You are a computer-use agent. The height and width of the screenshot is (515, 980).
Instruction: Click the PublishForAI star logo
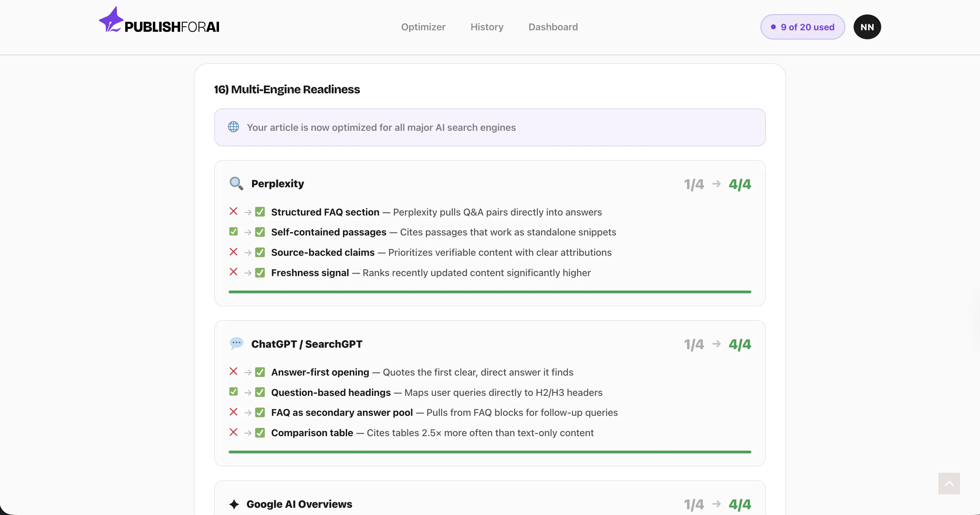(x=111, y=20)
